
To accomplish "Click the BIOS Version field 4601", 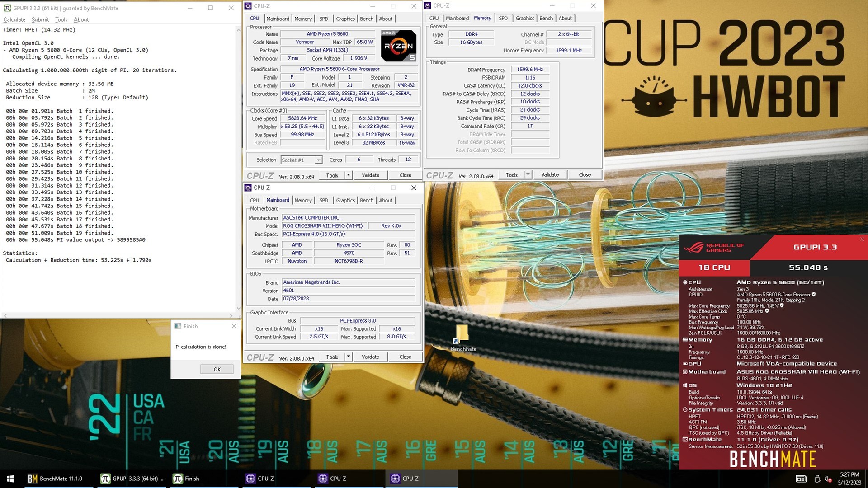I will [348, 291].
